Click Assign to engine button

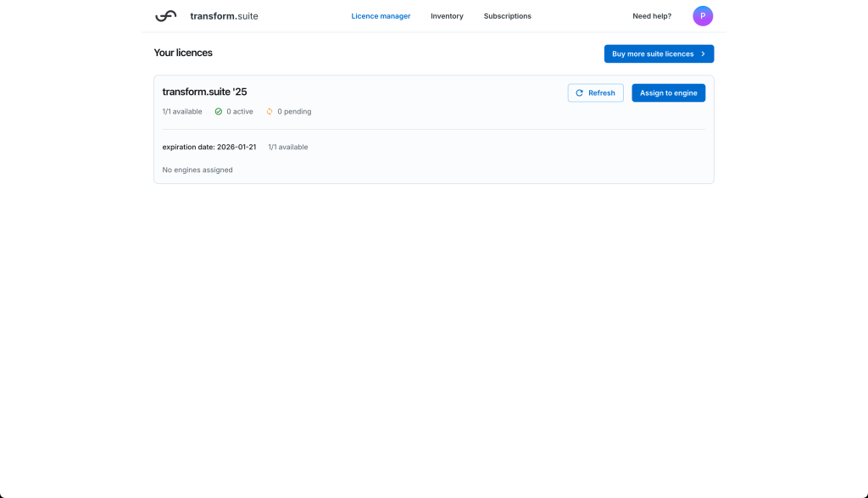pos(668,93)
